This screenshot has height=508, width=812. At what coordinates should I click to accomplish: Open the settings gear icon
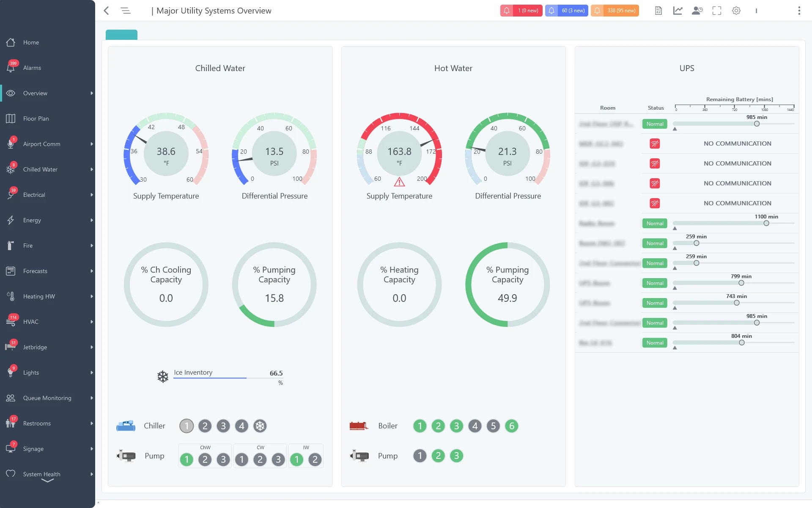(736, 11)
